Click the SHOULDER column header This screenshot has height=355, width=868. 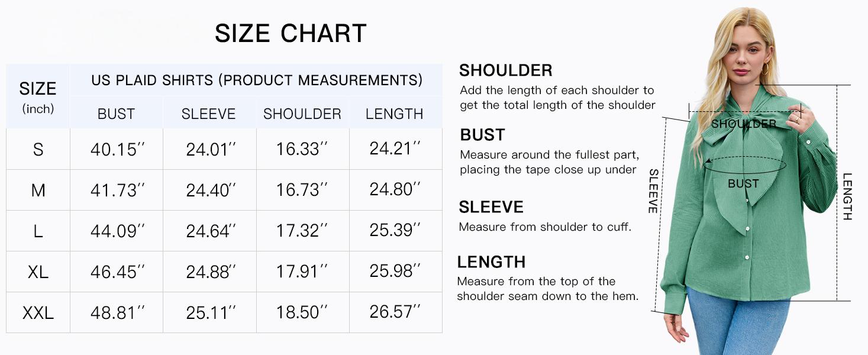[302, 114]
